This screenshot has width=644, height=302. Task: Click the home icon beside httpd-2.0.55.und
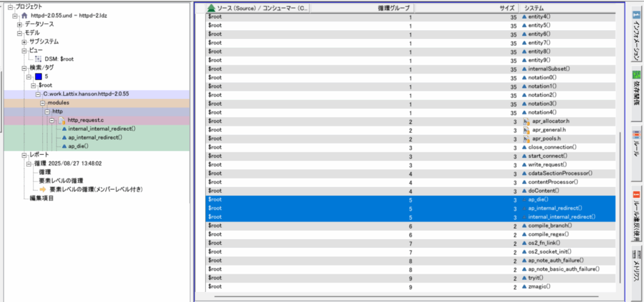24,15
